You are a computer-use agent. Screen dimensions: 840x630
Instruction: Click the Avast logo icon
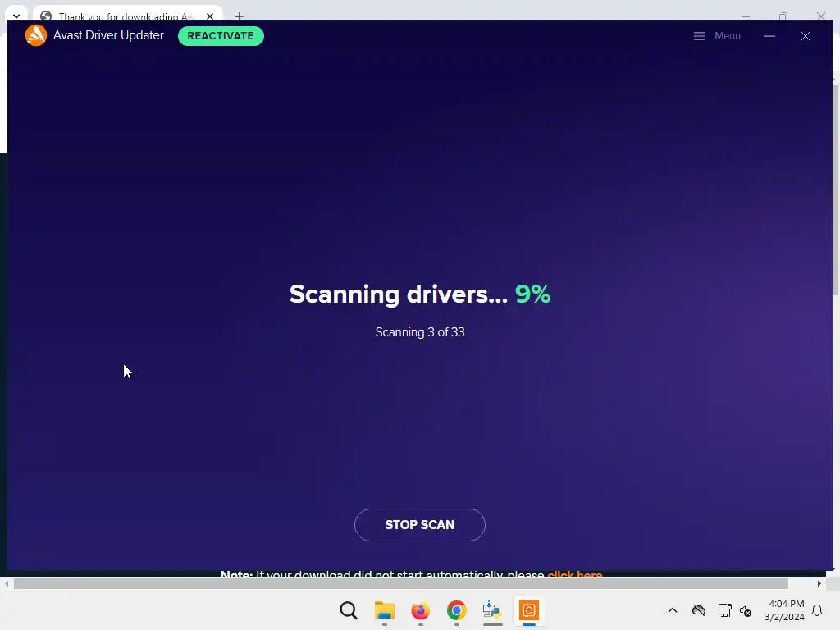click(x=36, y=35)
